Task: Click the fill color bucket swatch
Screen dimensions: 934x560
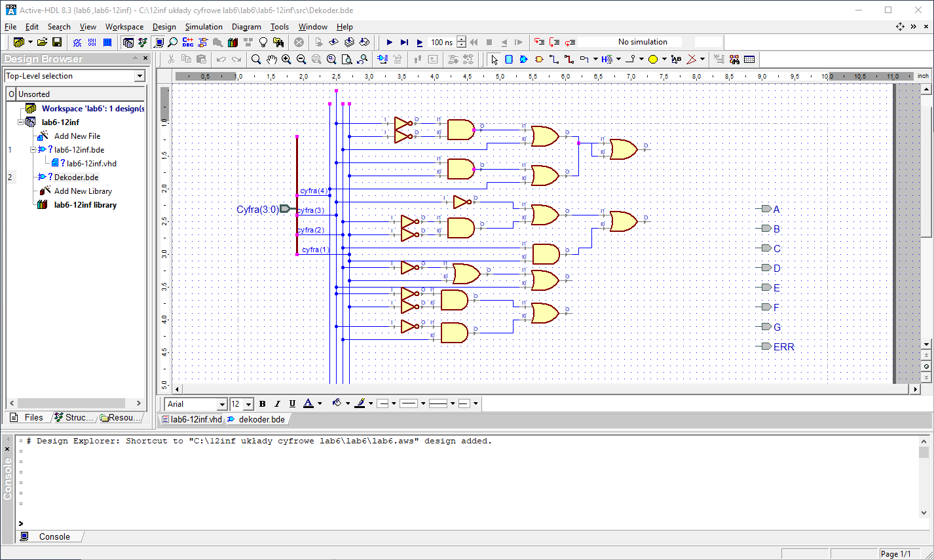Action: coord(337,403)
